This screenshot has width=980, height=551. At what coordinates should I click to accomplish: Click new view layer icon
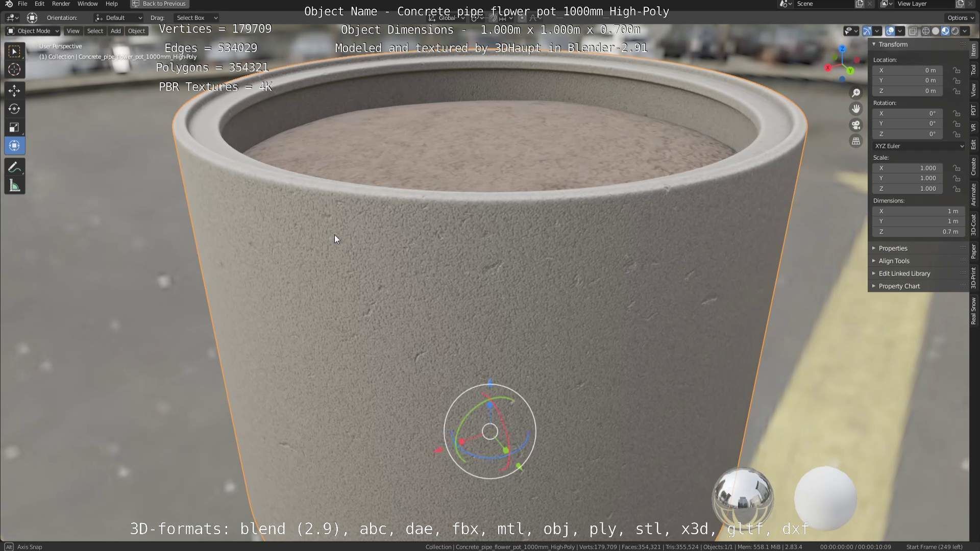960,4
